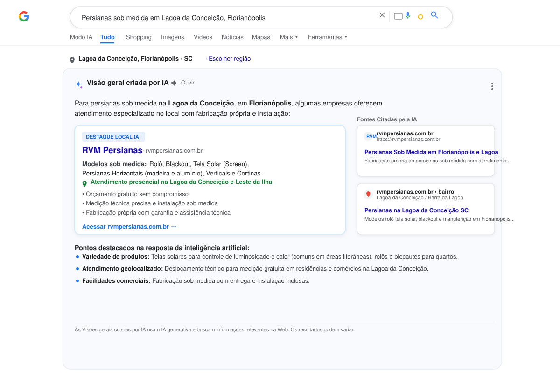The image size is (560, 392).
Task: Click the https://rvmpersianas.com.br URL text
Action: [x=408, y=139]
